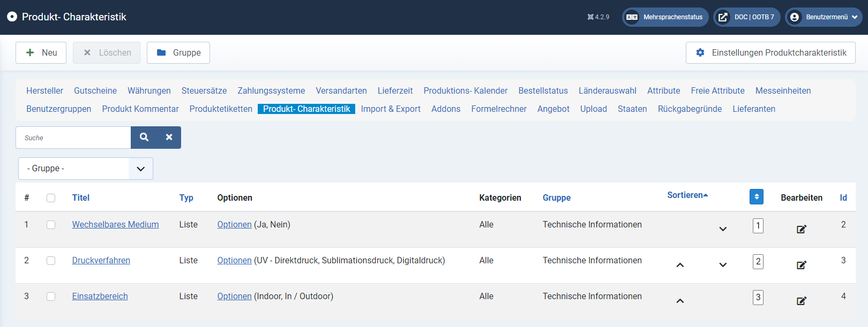Open the Gruppe filter dropdown
This screenshot has width=868, height=327.
coord(86,169)
